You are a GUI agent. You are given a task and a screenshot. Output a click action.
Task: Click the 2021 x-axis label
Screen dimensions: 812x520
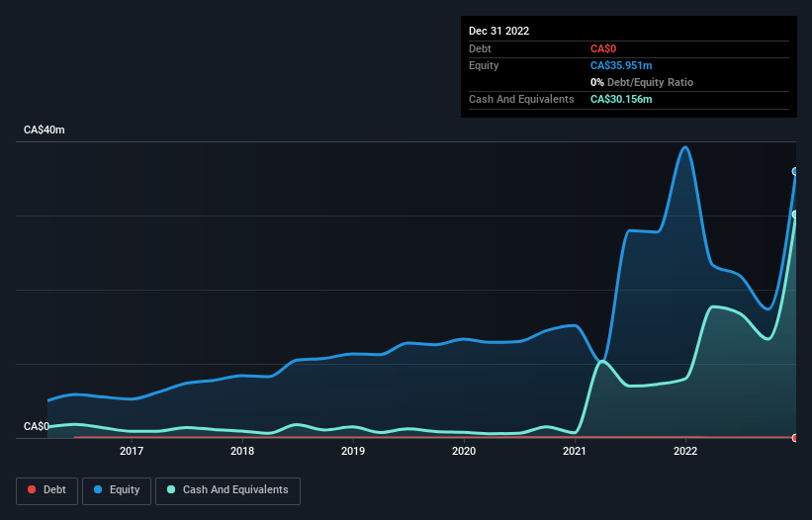coord(575,451)
